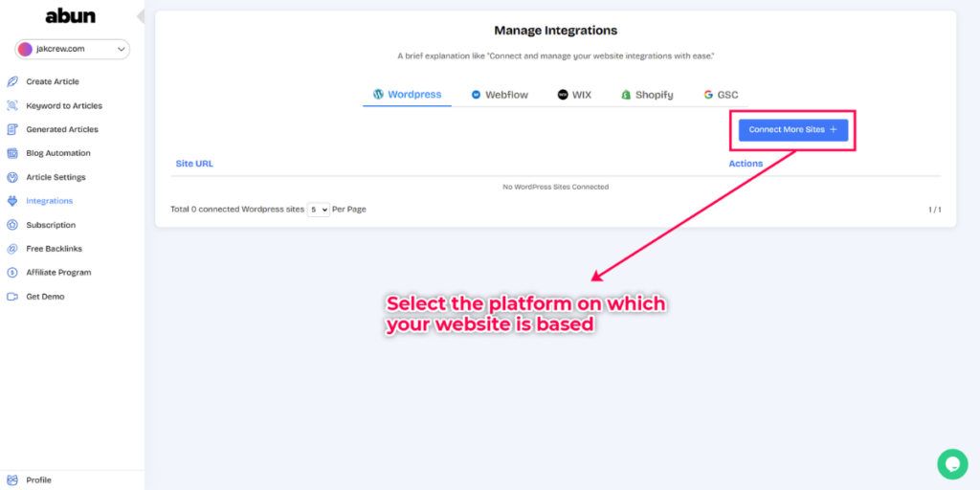
Task: Click the Create Article feather icon
Action: pyautogui.click(x=11, y=82)
